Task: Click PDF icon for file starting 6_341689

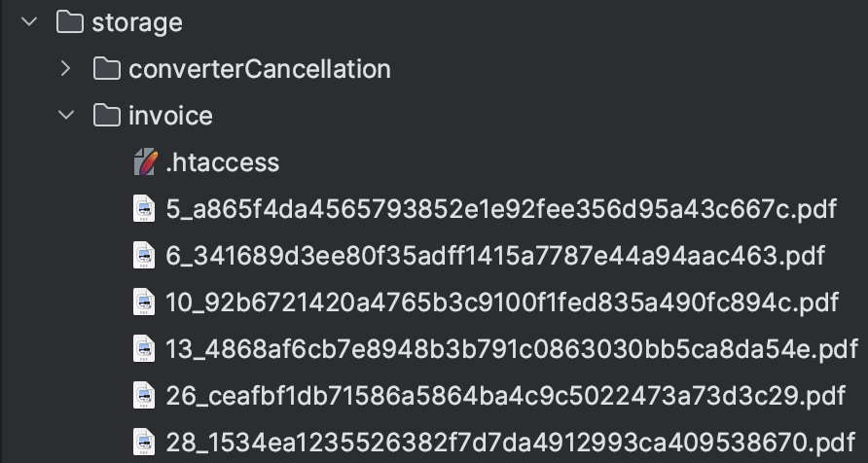Action: click(144, 256)
